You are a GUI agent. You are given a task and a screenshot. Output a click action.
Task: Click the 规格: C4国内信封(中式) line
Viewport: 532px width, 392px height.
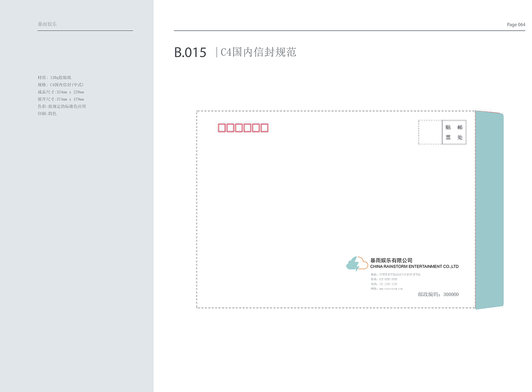coord(61,84)
